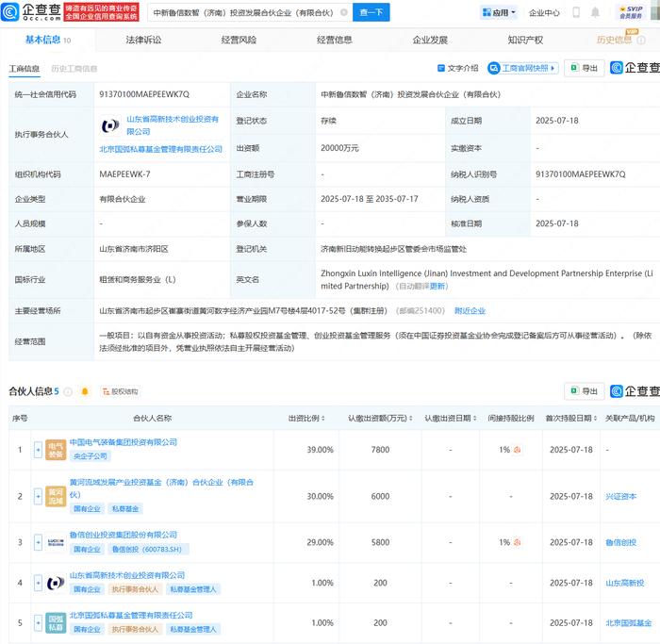Switch to the 知识产权 tab
This screenshot has width=660, height=644.
[525, 40]
